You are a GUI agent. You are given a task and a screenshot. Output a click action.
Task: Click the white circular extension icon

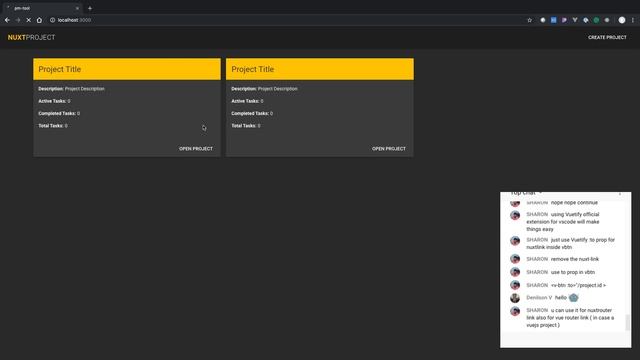(x=543, y=20)
